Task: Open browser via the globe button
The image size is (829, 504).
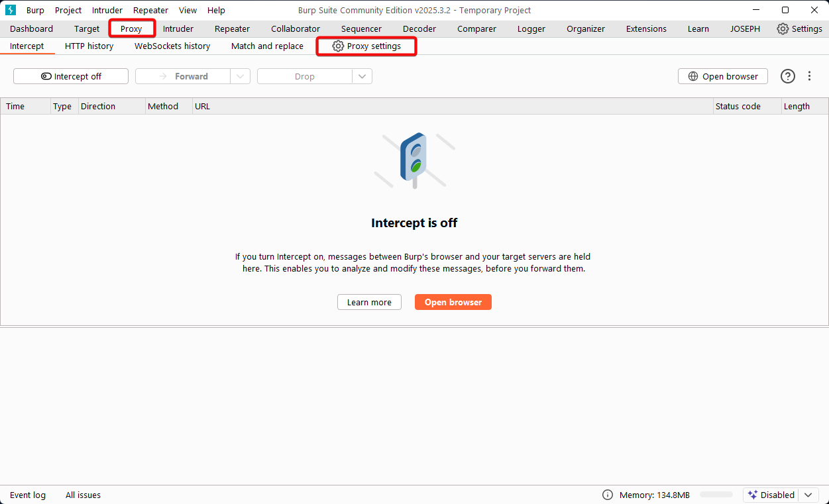Action: (722, 76)
